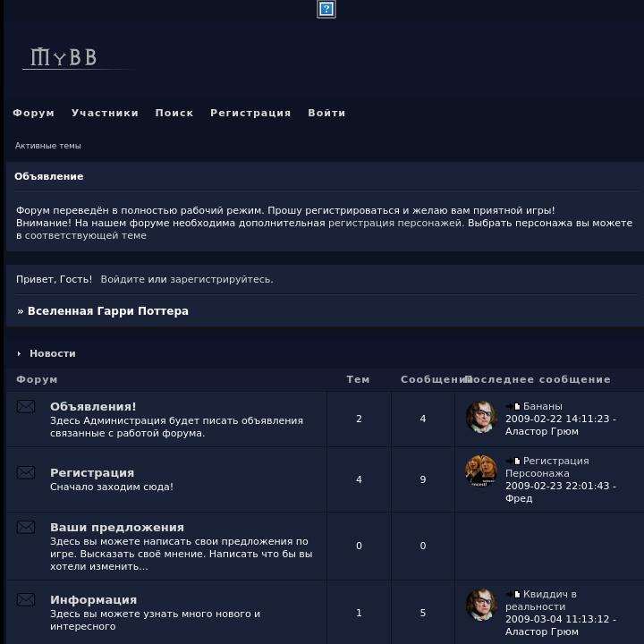Open the Объявления! forum
The height and width of the screenshot is (644, 644).
93,407
